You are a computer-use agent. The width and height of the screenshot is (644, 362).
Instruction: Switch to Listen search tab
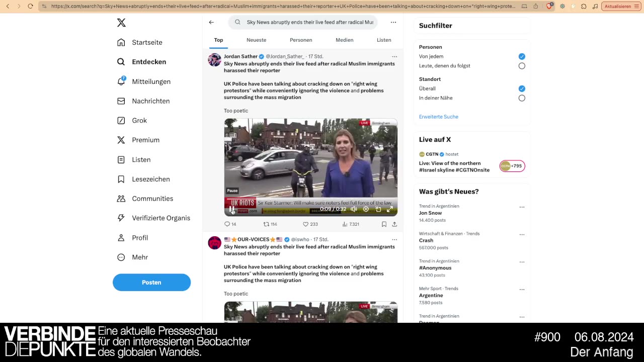point(384,40)
